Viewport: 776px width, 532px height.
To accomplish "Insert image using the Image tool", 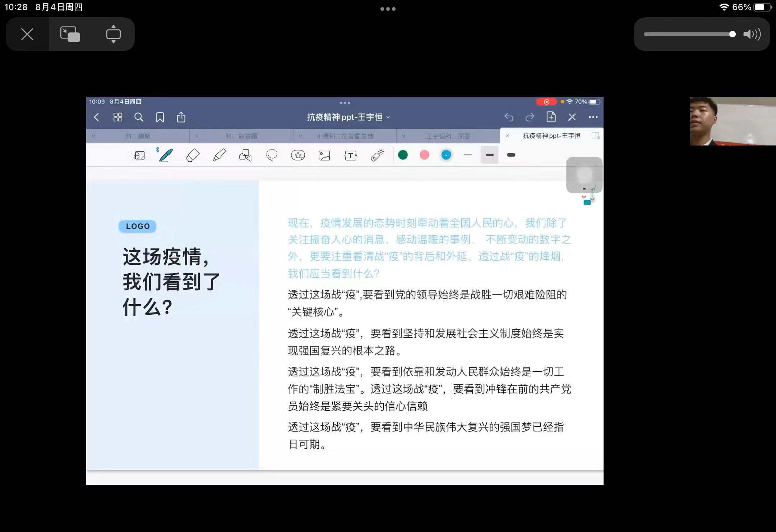I will click(x=324, y=155).
